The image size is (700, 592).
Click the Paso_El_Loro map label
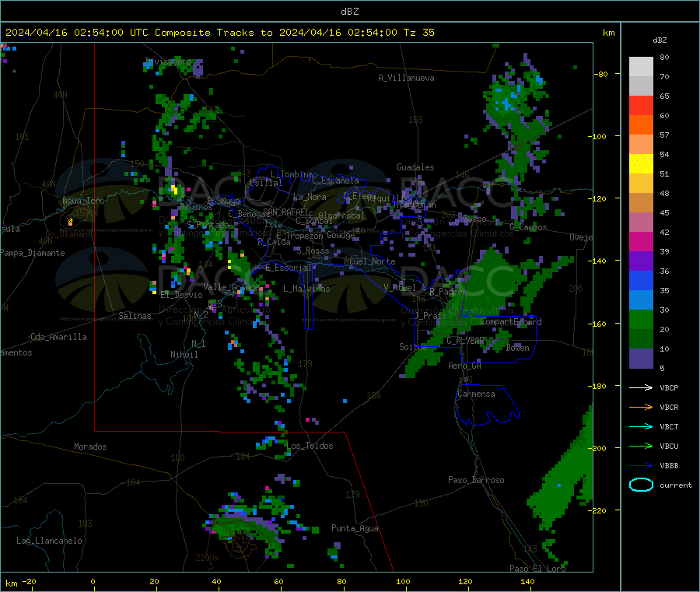(537, 568)
